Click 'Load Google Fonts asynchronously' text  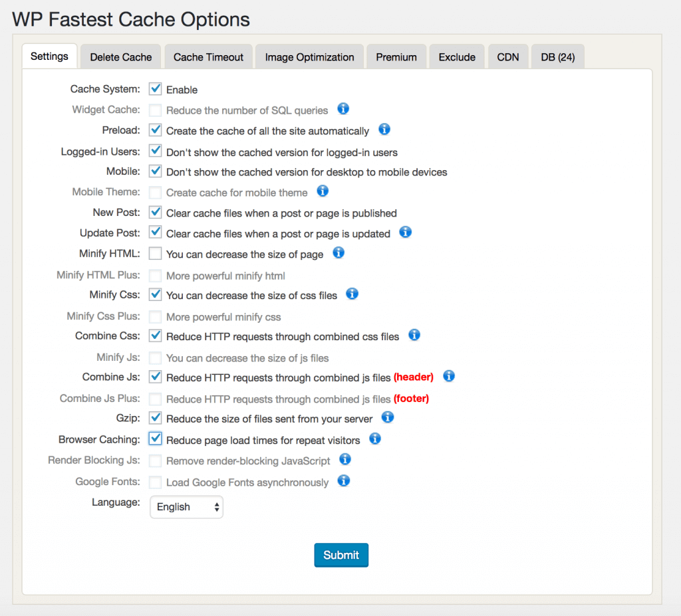pyautogui.click(x=247, y=482)
